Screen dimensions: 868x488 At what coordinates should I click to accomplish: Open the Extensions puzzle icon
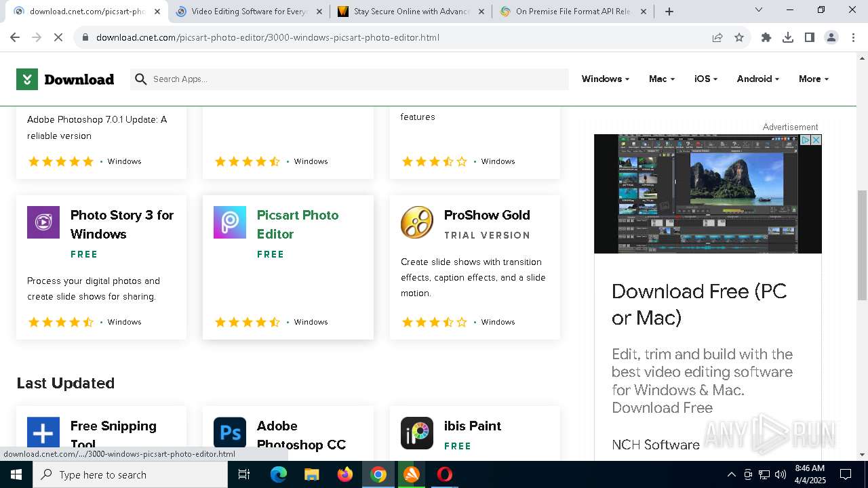tap(766, 37)
